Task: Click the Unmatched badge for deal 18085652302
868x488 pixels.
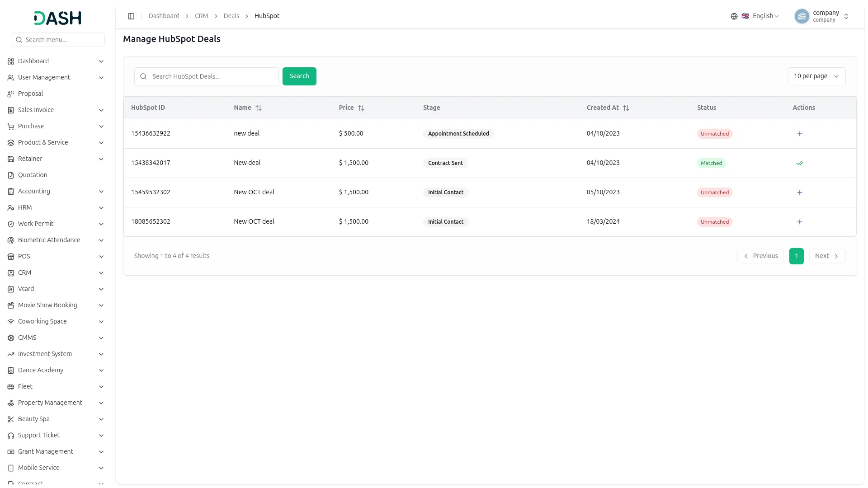Action: tap(715, 222)
